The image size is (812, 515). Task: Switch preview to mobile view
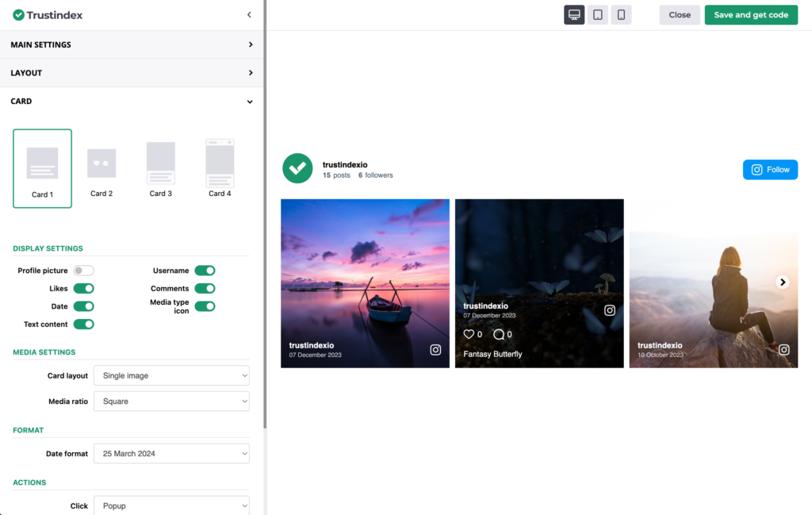(x=621, y=14)
